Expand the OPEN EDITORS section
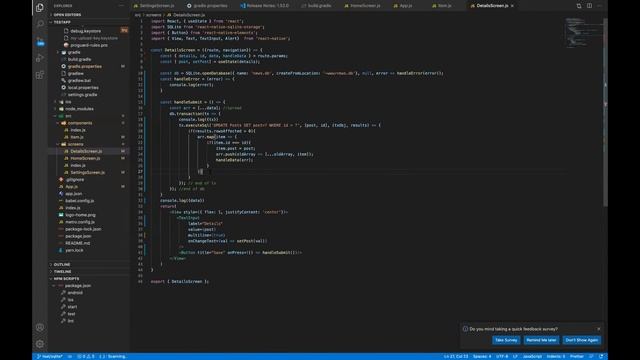The height and width of the screenshot is (360, 640). [67, 15]
